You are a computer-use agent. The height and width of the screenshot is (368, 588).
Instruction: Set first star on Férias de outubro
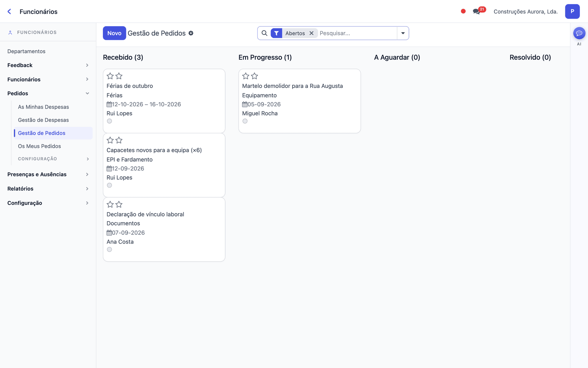point(110,76)
